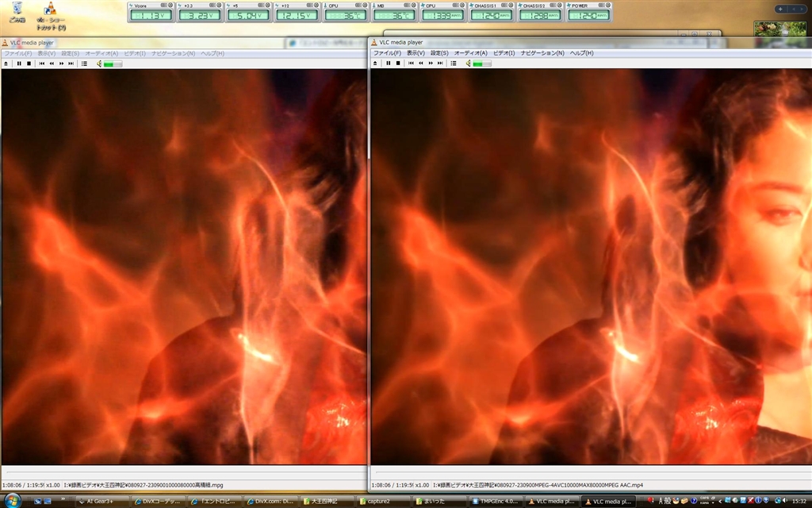Open the playlist in left VLC window (mpg)
This screenshot has height=508, width=812.
tap(84, 63)
